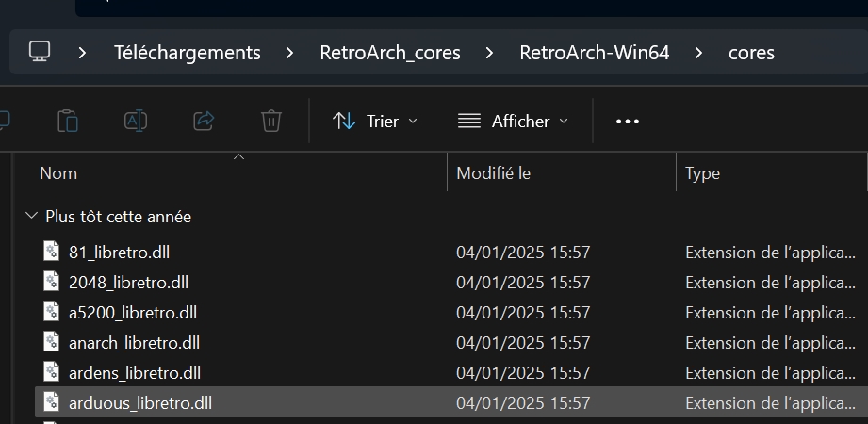Click the 81_libretro.dll file icon

(x=52, y=252)
